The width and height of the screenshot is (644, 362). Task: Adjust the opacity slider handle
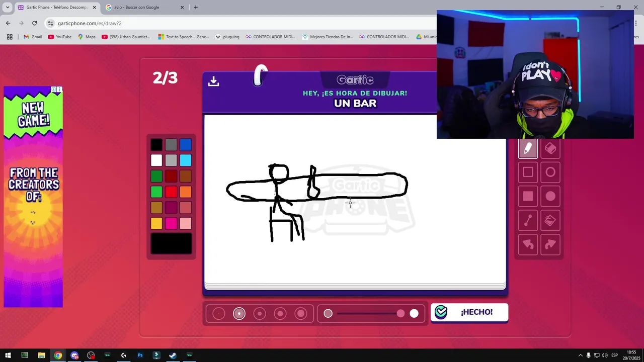point(400,314)
